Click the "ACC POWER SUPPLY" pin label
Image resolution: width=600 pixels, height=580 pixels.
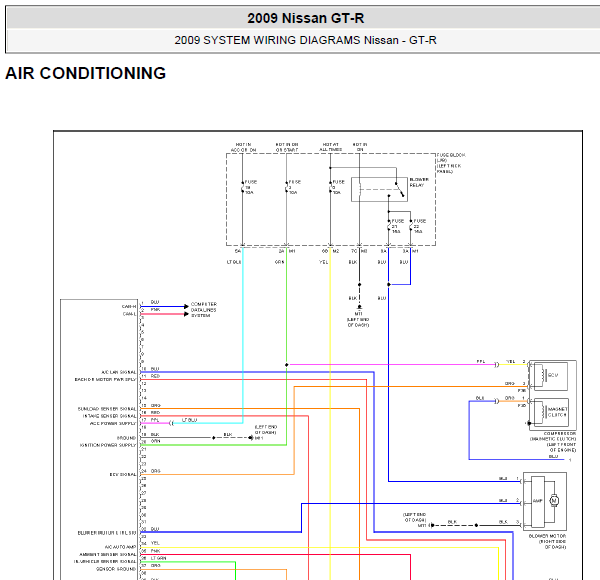[113, 423]
